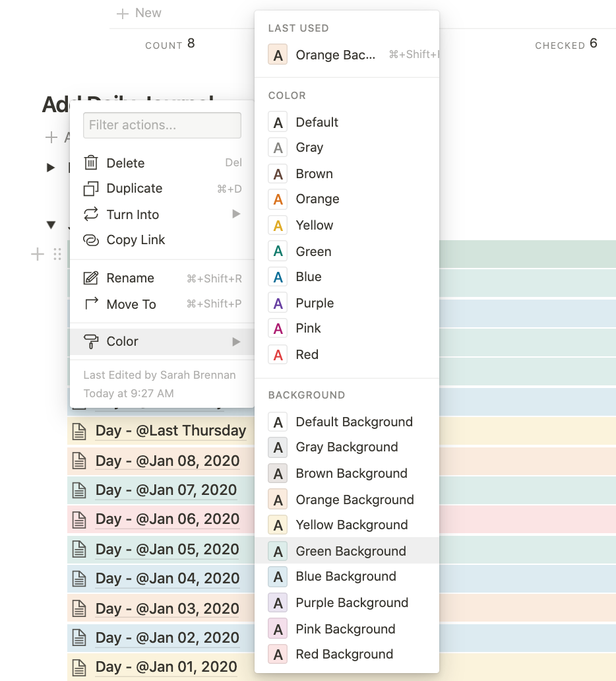Click the page icon for Day - @Jan 08, 2020
This screenshot has height=681, width=616.
(x=79, y=461)
